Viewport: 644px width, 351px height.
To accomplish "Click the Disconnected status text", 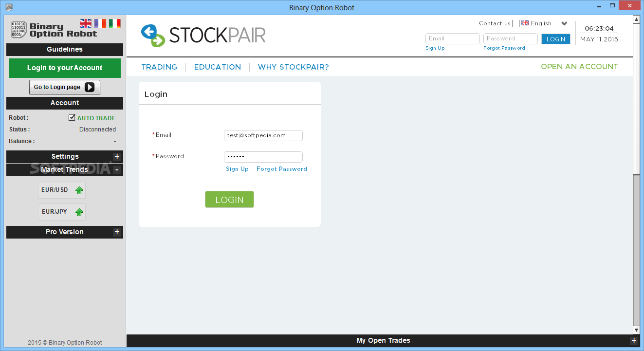I will point(97,129).
